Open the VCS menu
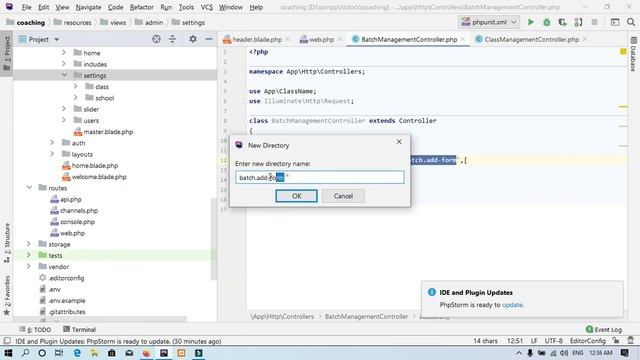The width and height of the screenshot is (640, 360). 207,7
